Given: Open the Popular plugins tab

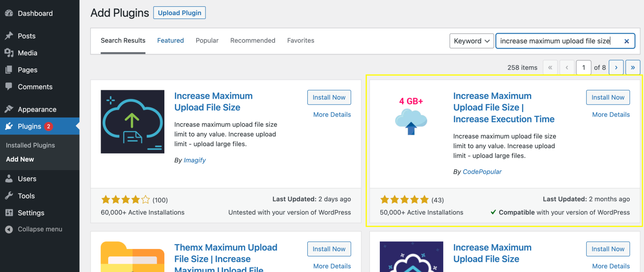Looking at the screenshot, I should tap(207, 40).
